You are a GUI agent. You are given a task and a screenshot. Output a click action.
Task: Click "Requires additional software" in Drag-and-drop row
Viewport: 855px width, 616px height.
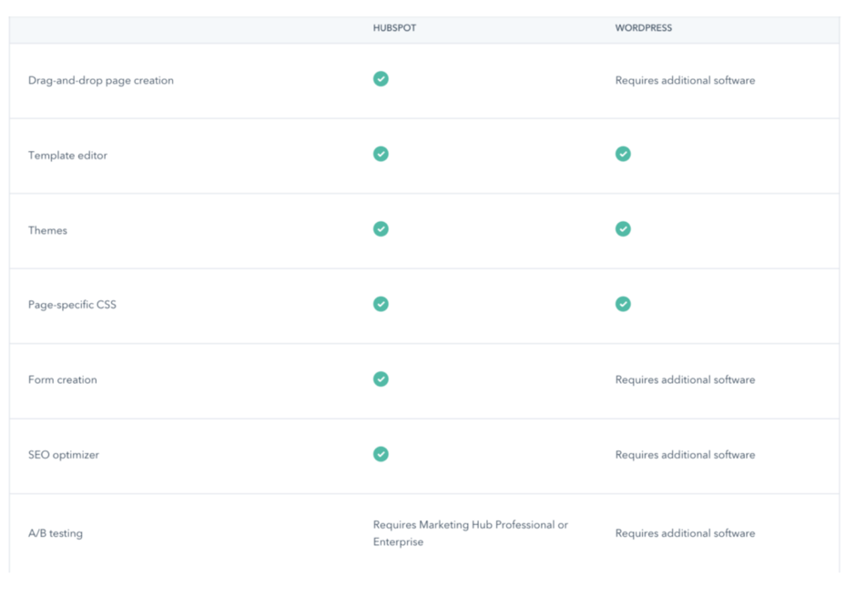pyautogui.click(x=685, y=81)
